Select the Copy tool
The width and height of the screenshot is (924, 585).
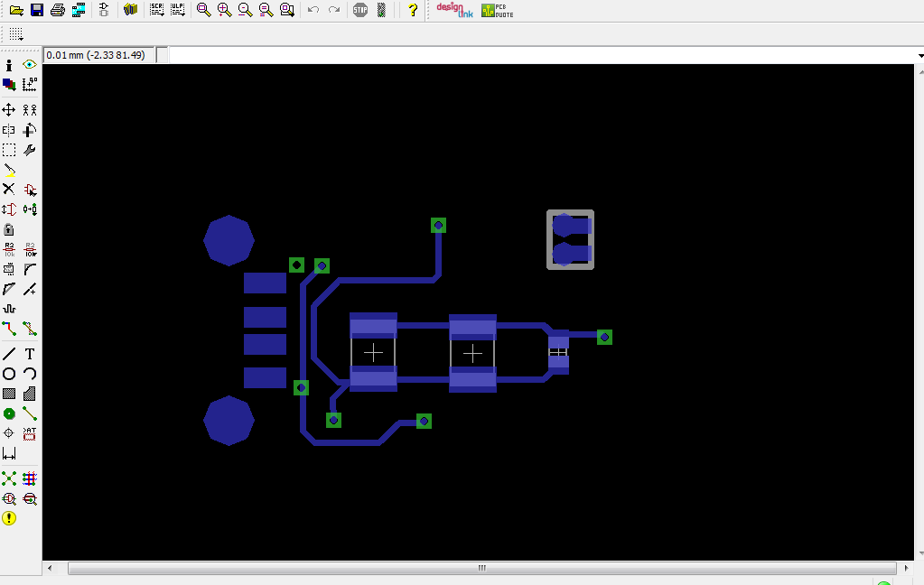tap(30, 110)
